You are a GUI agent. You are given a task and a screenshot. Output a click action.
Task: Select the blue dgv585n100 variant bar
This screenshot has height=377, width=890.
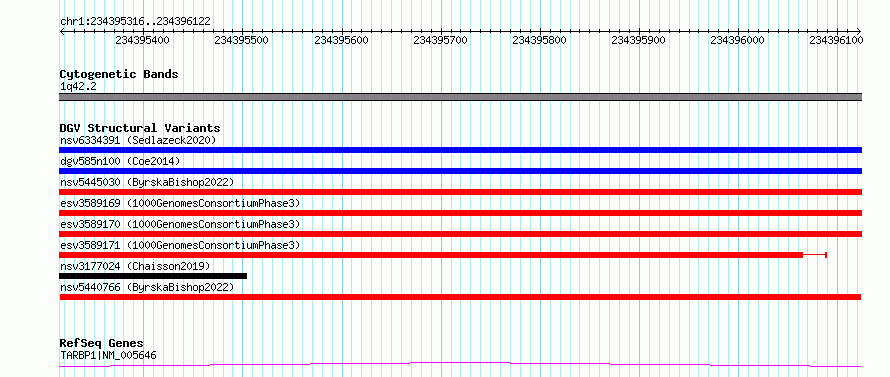tap(460, 171)
